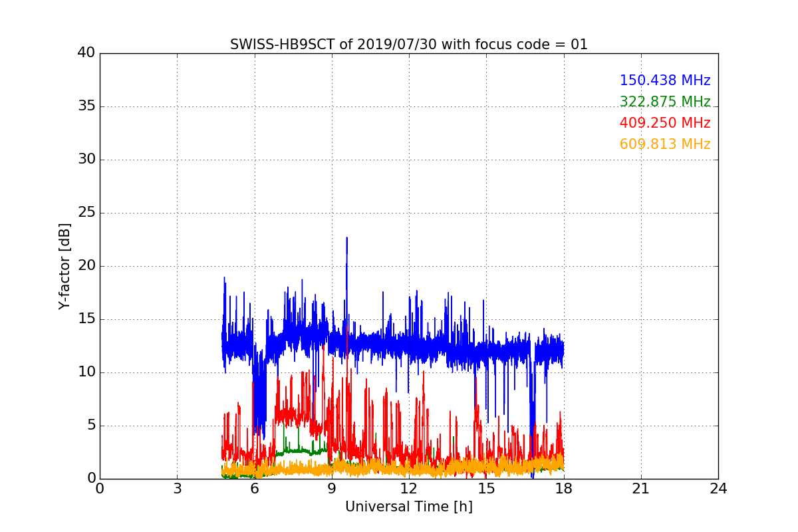Click the x-axis tick label 18

tap(564, 489)
